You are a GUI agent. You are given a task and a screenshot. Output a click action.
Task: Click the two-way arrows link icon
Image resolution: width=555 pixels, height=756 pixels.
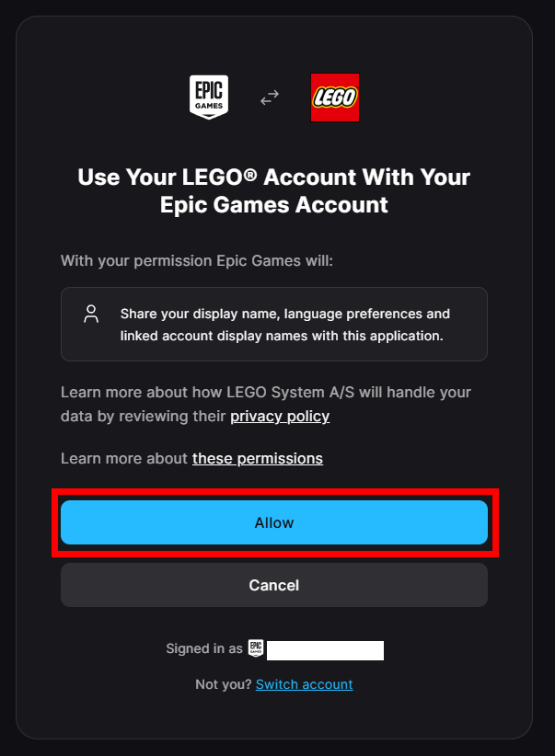coord(270,97)
